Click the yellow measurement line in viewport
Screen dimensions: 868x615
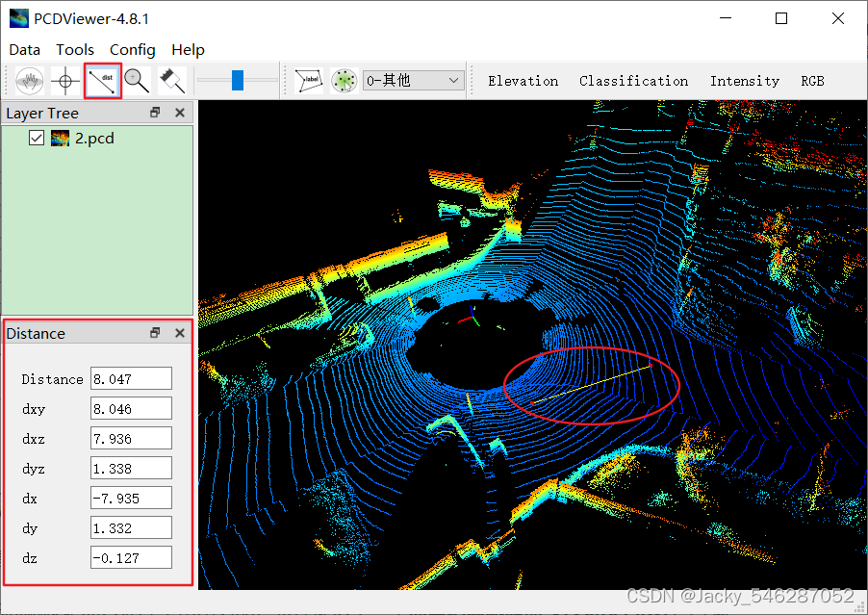coord(591,385)
